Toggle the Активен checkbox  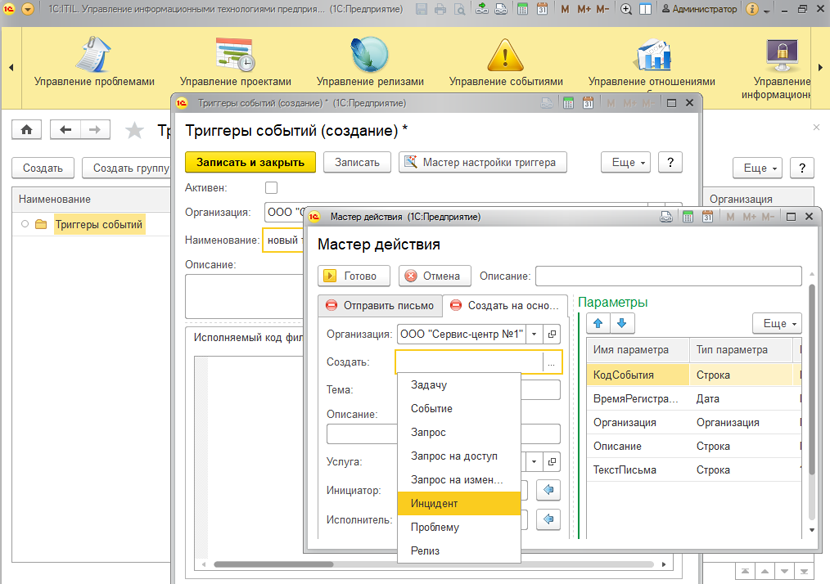click(x=271, y=187)
